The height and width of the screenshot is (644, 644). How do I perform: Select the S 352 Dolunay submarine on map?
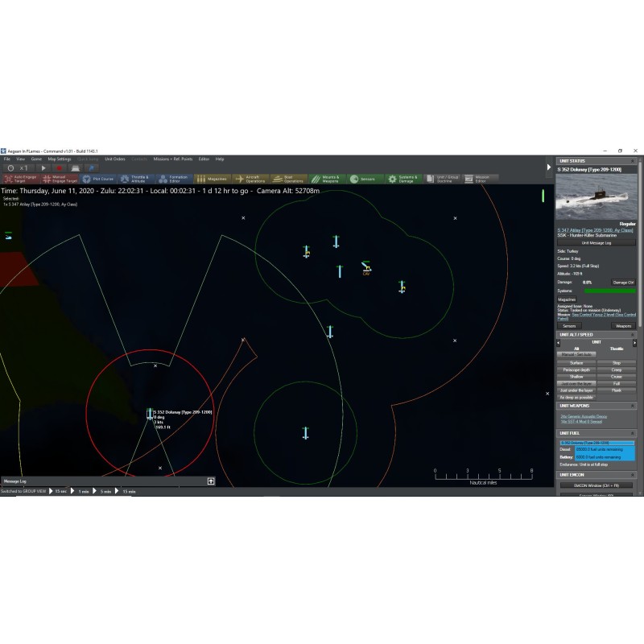pos(149,413)
